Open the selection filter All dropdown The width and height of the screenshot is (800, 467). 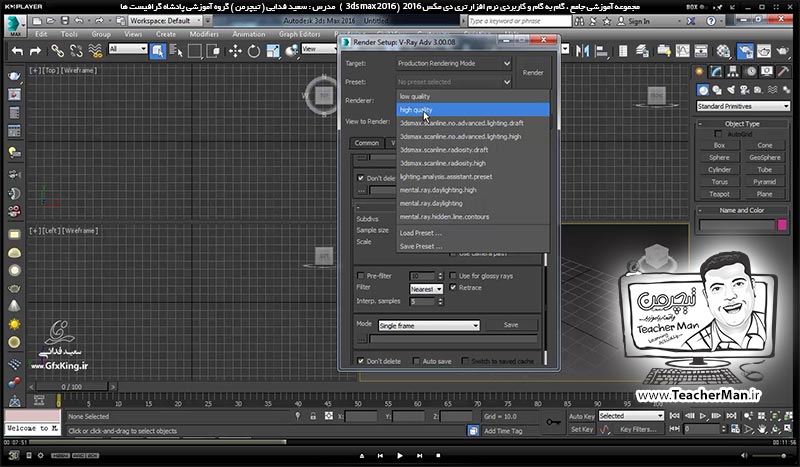pyautogui.click(x=128, y=49)
